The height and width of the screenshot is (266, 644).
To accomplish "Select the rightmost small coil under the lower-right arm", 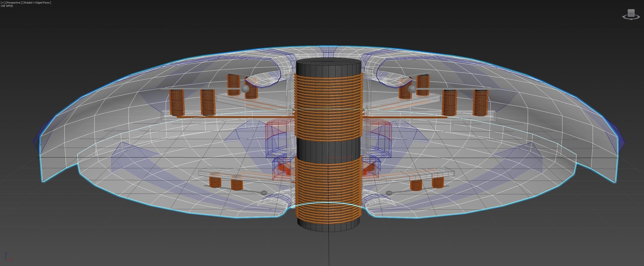I will pyautogui.click(x=438, y=183).
